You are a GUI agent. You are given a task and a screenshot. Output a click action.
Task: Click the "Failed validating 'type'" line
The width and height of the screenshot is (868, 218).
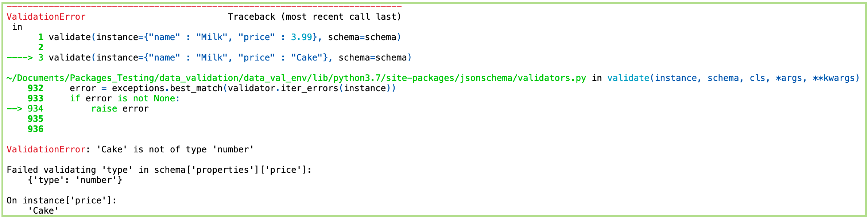[159, 170]
